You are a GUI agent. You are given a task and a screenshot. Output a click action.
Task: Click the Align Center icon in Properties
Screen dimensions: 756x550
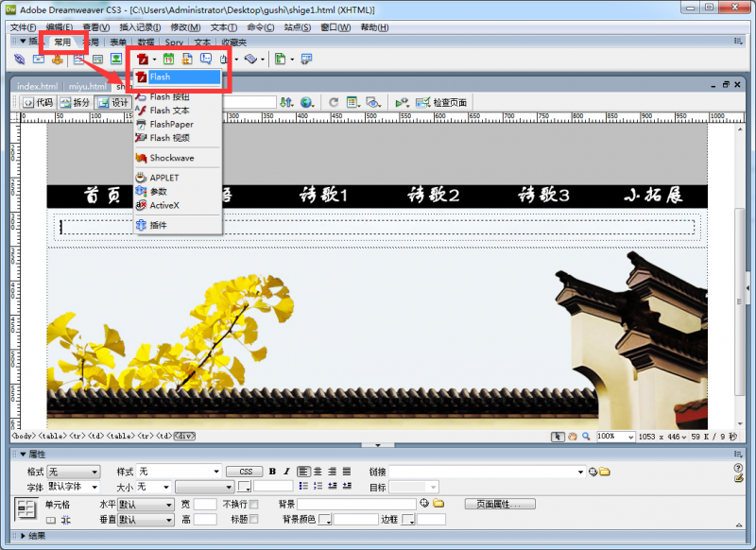[x=318, y=472]
